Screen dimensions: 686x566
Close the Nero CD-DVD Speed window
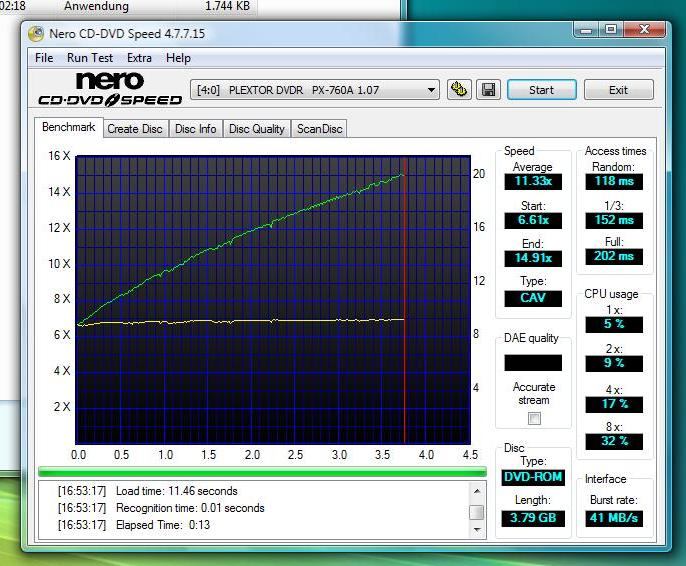click(x=644, y=30)
